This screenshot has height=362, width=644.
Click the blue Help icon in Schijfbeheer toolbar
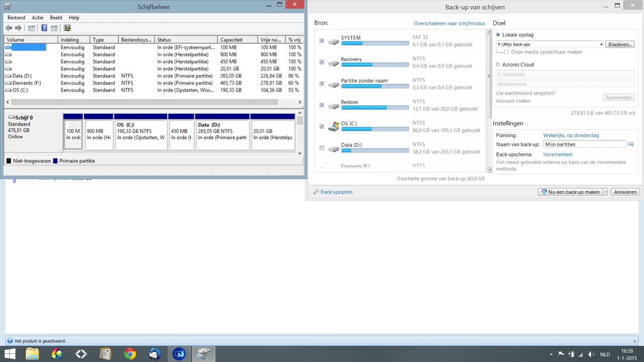[44, 28]
